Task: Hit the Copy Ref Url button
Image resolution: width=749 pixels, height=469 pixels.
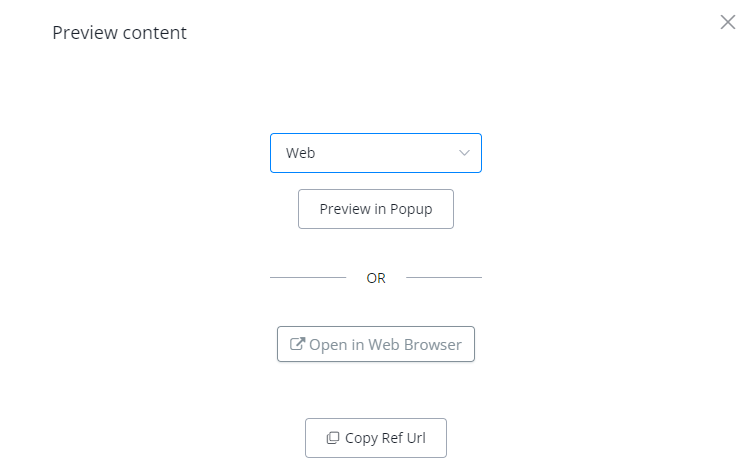Action: coord(375,438)
